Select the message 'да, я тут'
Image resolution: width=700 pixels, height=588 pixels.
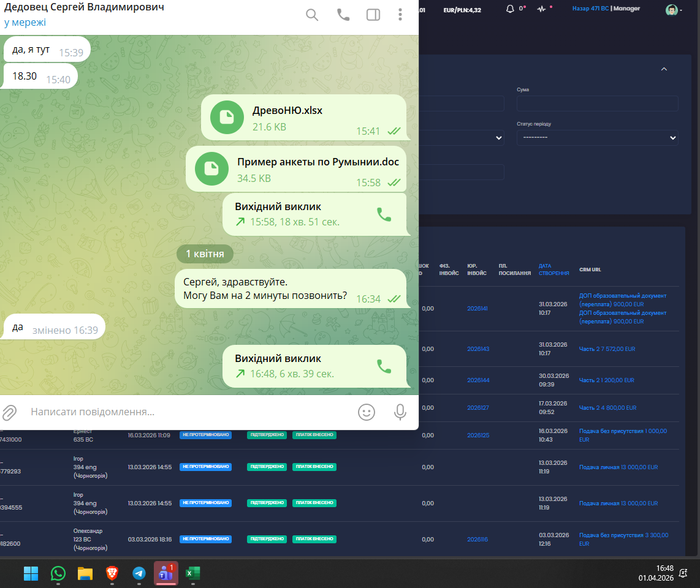(47, 49)
